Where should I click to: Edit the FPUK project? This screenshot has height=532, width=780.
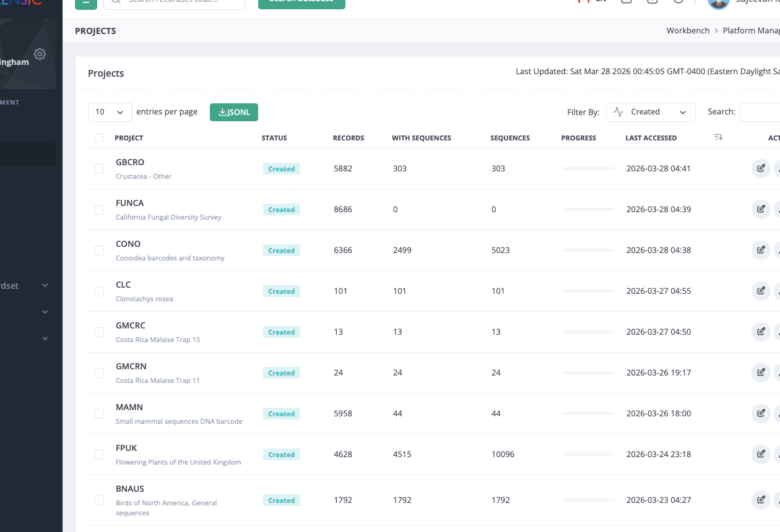(761, 454)
